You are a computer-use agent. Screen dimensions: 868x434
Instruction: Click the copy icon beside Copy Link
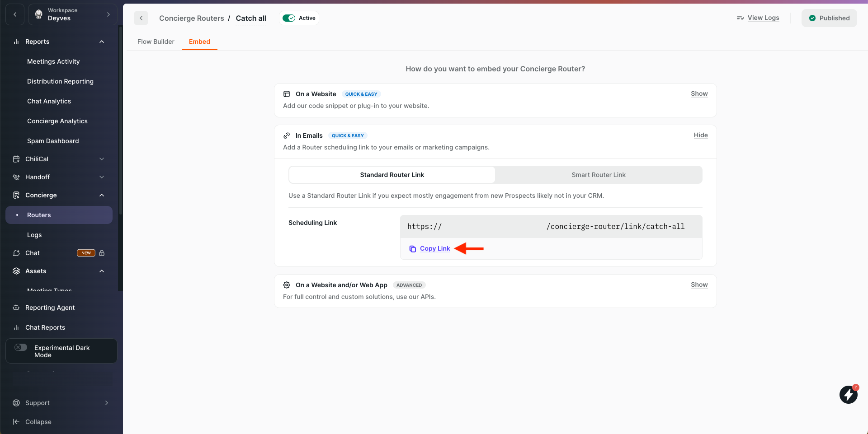pos(412,249)
